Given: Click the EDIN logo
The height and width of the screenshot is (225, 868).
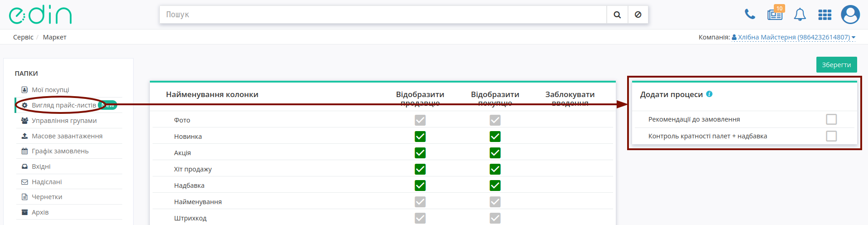Looking at the screenshot, I should click(x=40, y=15).
